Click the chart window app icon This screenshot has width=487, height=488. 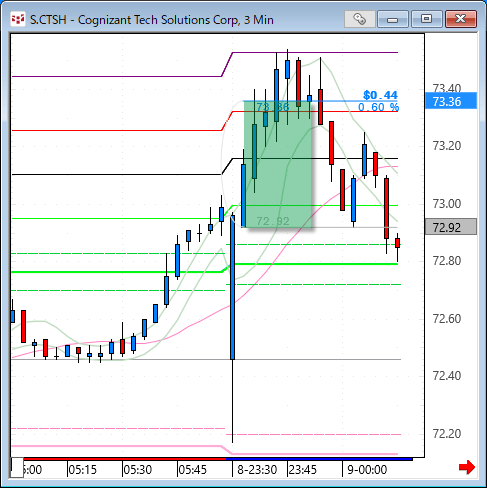click(18, 19)
